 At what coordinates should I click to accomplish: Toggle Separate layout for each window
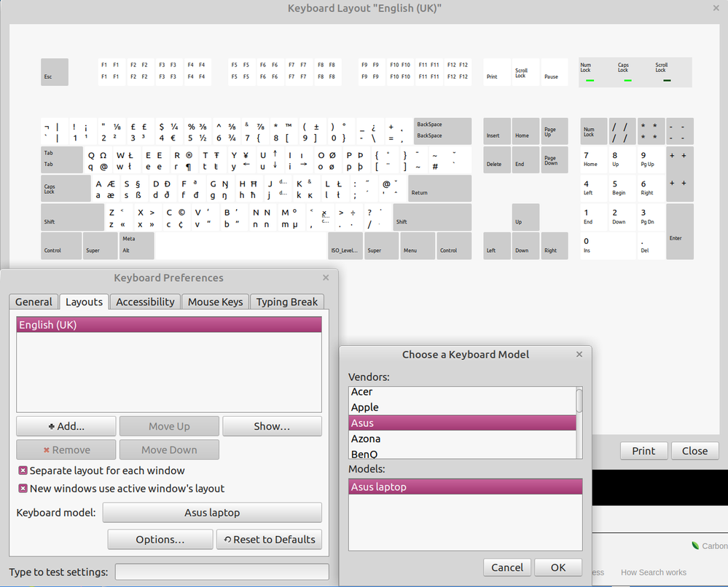[x=23, y=470]
